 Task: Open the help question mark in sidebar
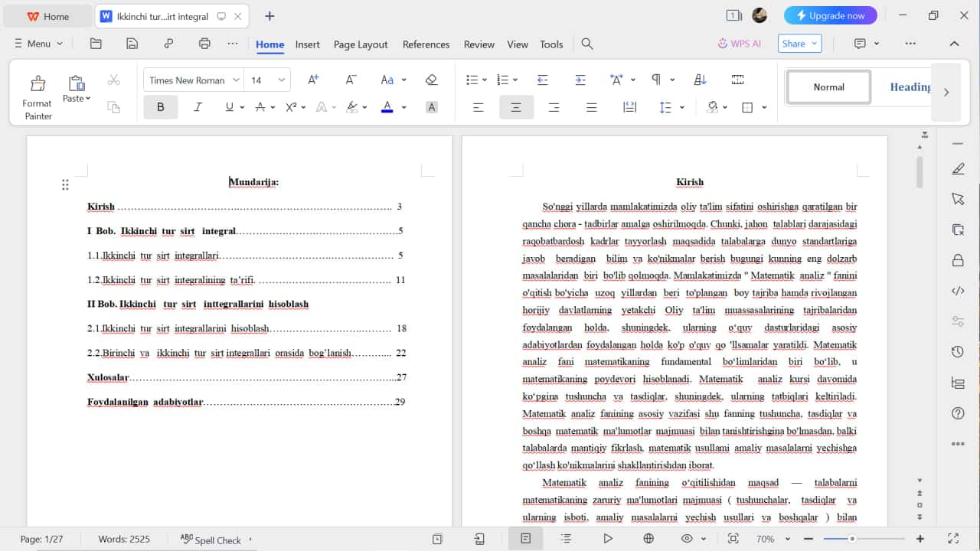[958, 413]
